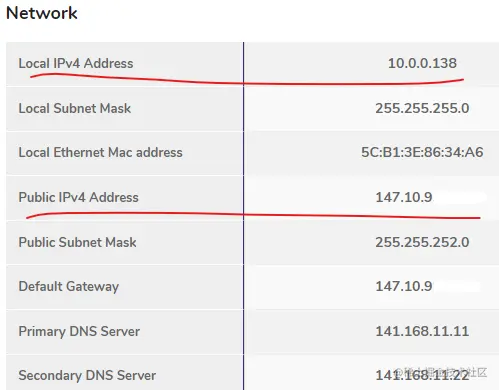Select the Local IPv4 Address label

click(76, 63)
